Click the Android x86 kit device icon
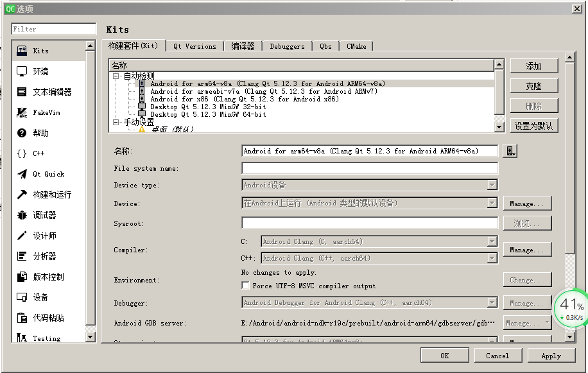 click(x=142, y=99)
